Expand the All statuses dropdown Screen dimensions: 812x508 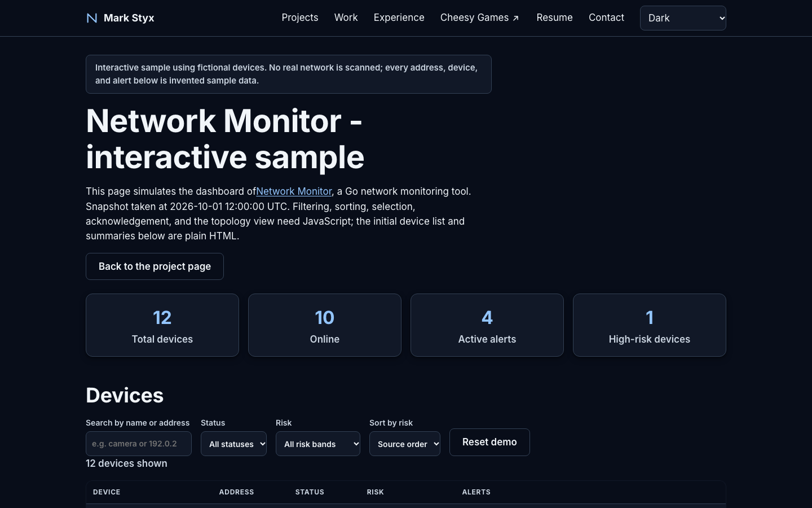click(233, 444)
